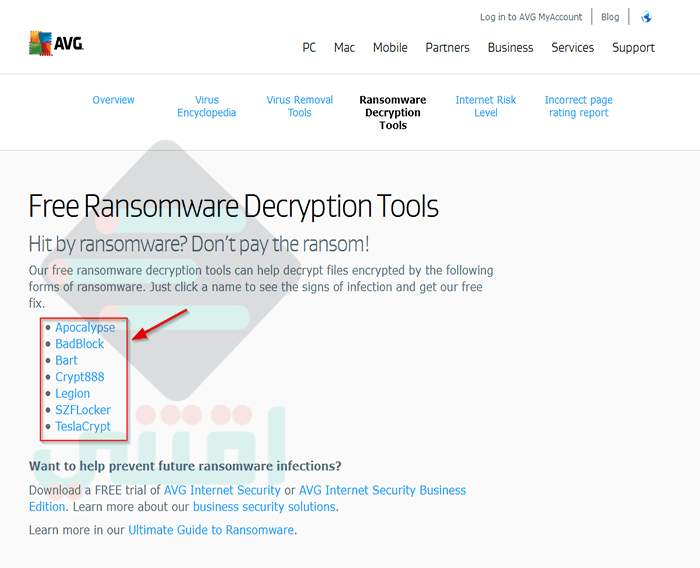700x568 pixels.
Task: Switch to the Virus Encyclopedia tab
Action: 207,106
